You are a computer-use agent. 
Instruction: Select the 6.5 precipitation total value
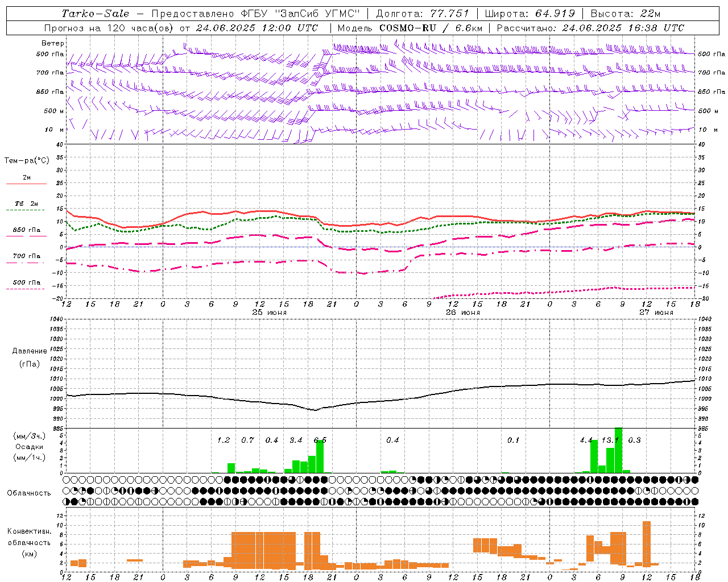pos(320,440)
